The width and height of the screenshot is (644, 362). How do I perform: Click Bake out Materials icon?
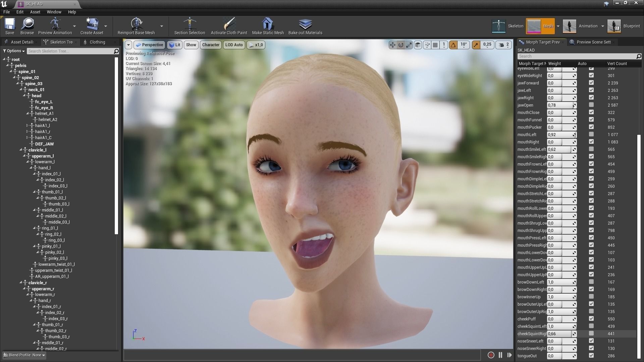pos(305,24)
